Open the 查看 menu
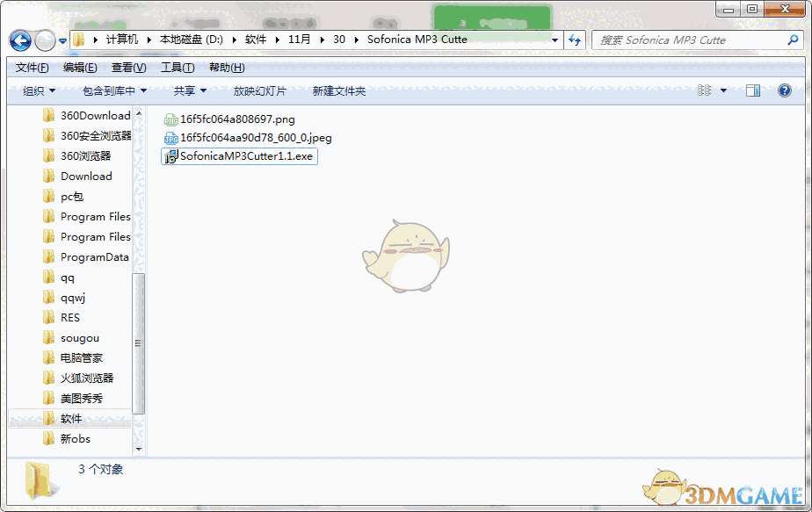 tap(127, 67)
